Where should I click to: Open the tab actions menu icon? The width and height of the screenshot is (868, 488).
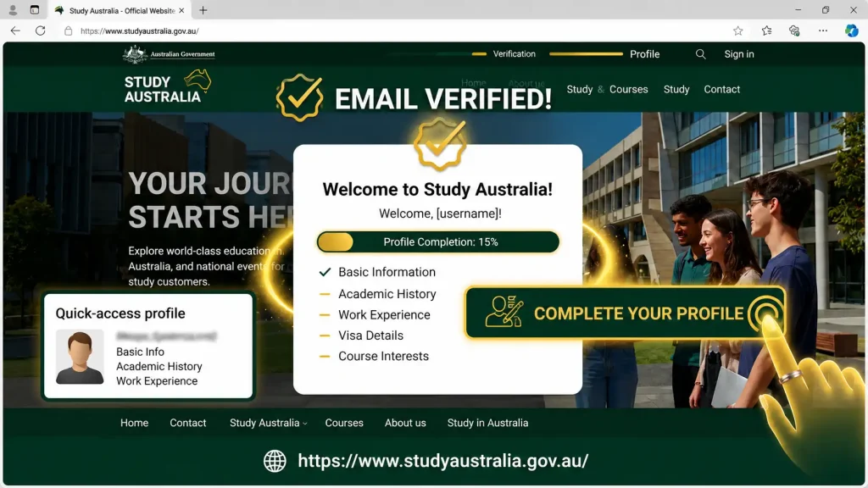[x=34, y=10]
